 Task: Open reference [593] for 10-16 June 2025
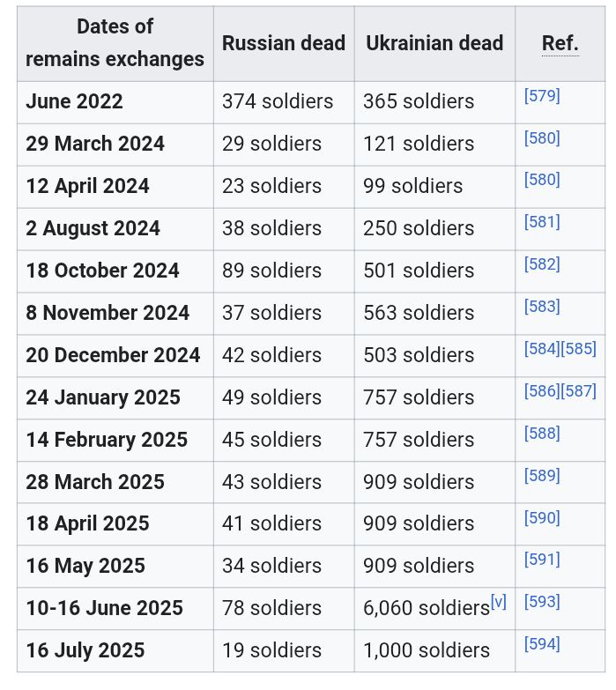pos(542,602)
